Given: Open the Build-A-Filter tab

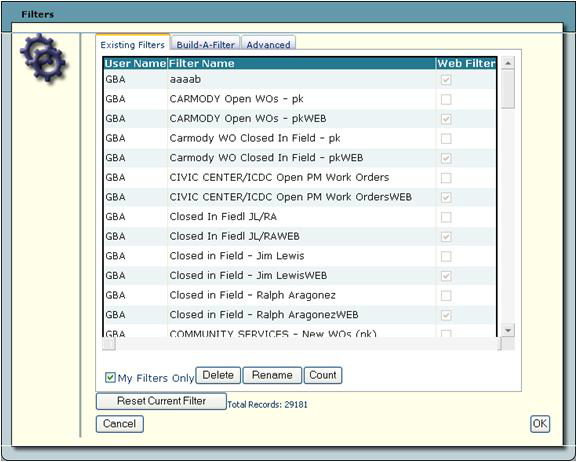Looking at the screenshot, I should click(205, 44).
